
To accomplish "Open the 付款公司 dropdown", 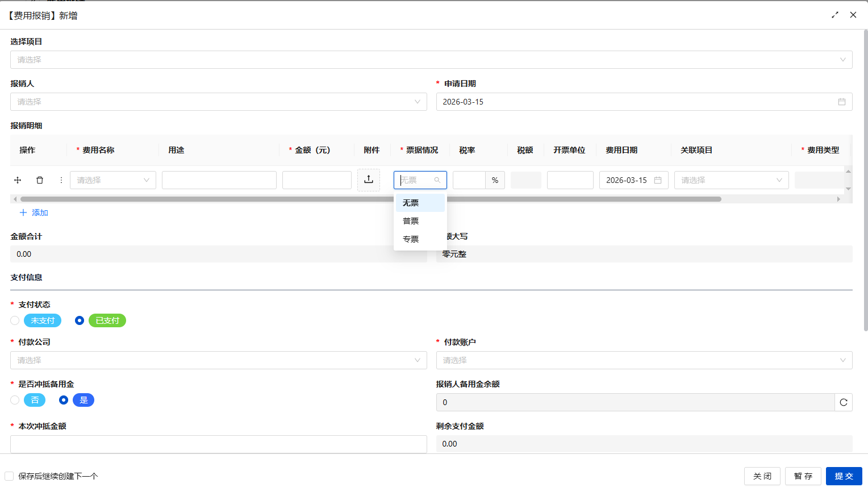I will coord(218,360).
